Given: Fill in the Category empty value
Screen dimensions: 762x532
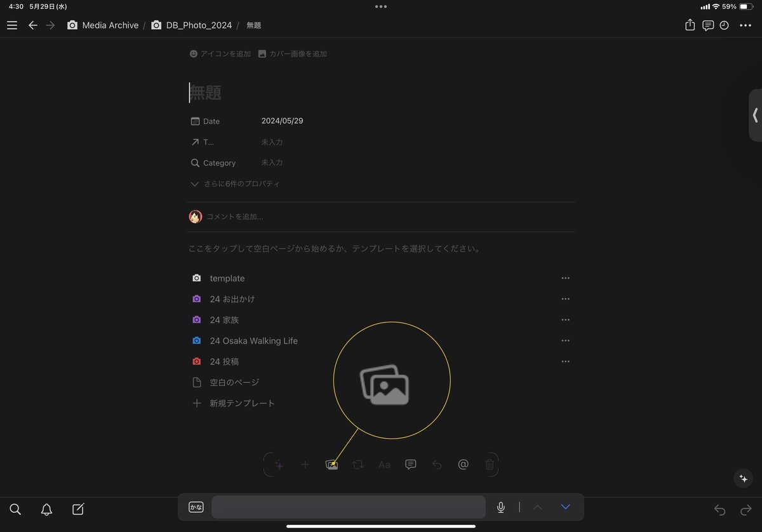Looking at the screenshot, I should click(272, 163).
